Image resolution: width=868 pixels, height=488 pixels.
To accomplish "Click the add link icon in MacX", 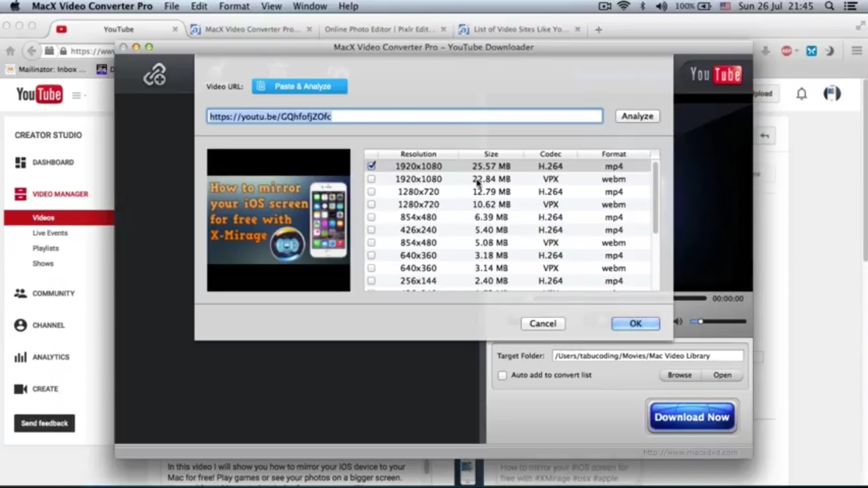I will tap(155, 74).
